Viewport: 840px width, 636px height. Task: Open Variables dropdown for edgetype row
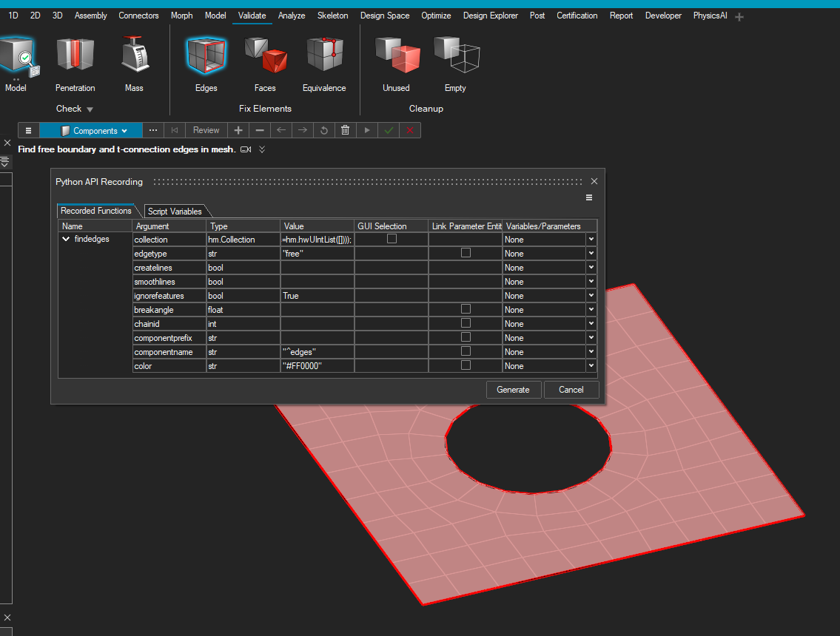[x=591, y=253]
